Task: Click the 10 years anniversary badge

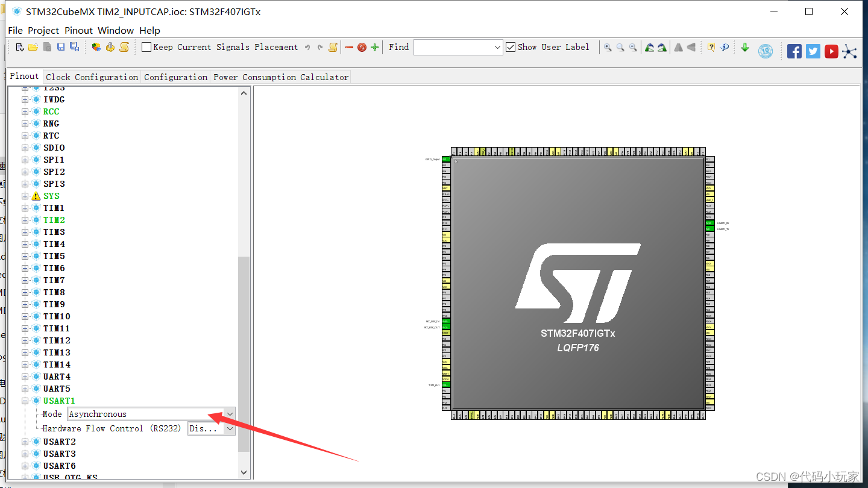Action: [x=766, y=51]
